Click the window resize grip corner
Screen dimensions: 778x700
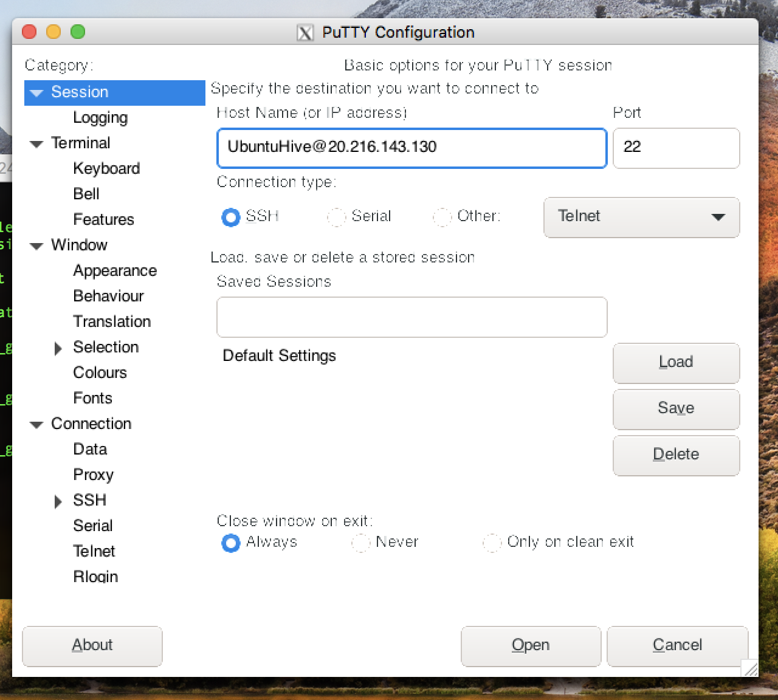click(x=751, y=668)
